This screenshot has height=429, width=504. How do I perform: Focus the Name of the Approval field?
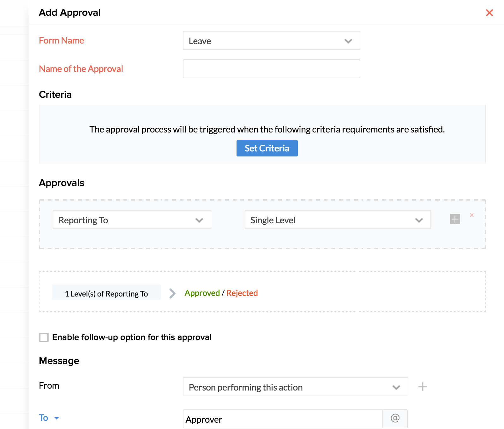pos(271,69)
